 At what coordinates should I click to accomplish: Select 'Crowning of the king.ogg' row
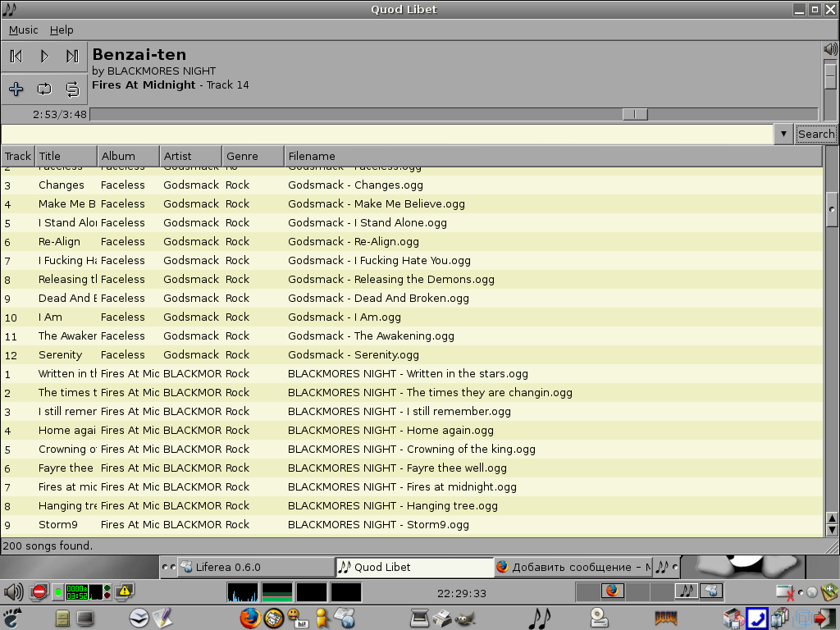[412, 449]
